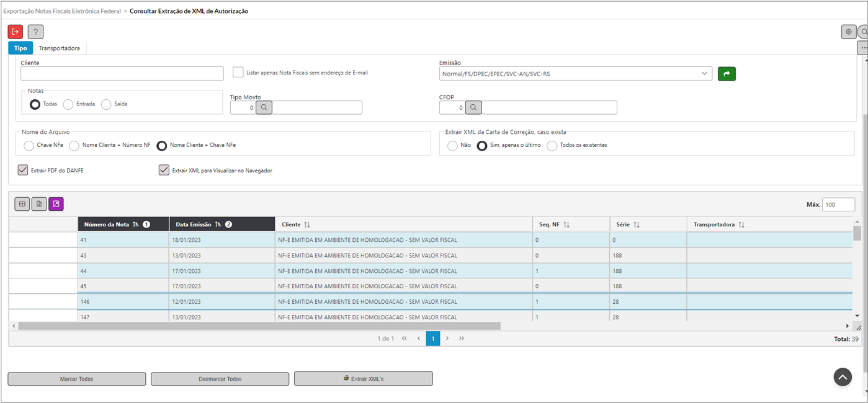Viewport: 868px width, 403px height.
Task: Open settings gear icon at top right
Action: 848,32
